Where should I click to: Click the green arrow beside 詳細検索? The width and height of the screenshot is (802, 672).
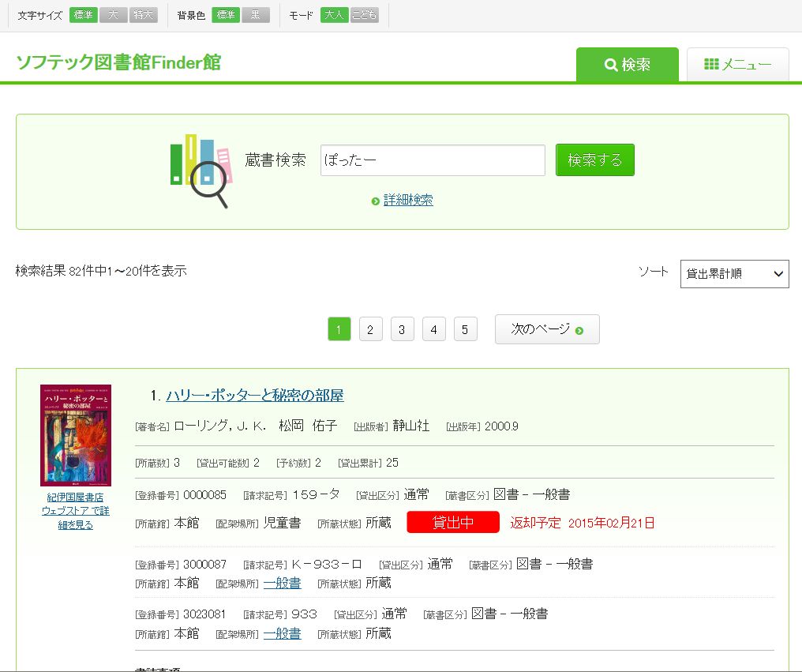pos(376,201)
